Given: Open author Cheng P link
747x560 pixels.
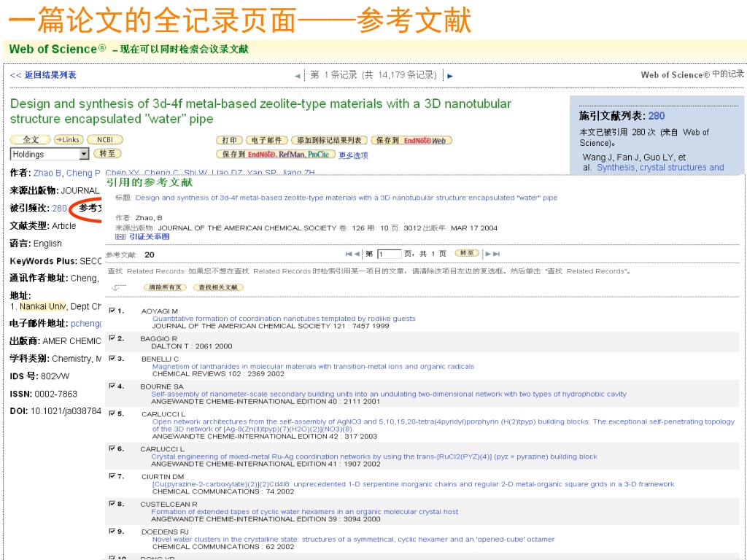Looking at the screenshot, I should point(83,173).
